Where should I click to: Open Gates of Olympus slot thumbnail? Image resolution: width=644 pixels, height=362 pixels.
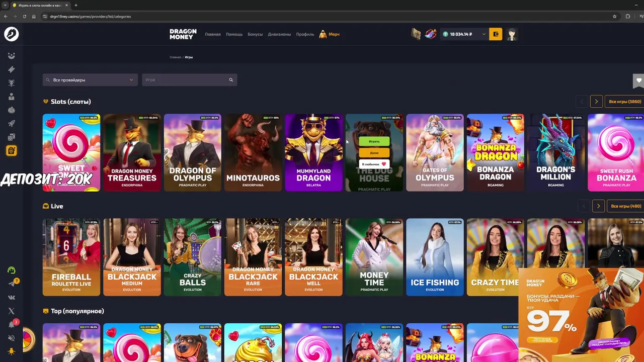coord(435,153)
